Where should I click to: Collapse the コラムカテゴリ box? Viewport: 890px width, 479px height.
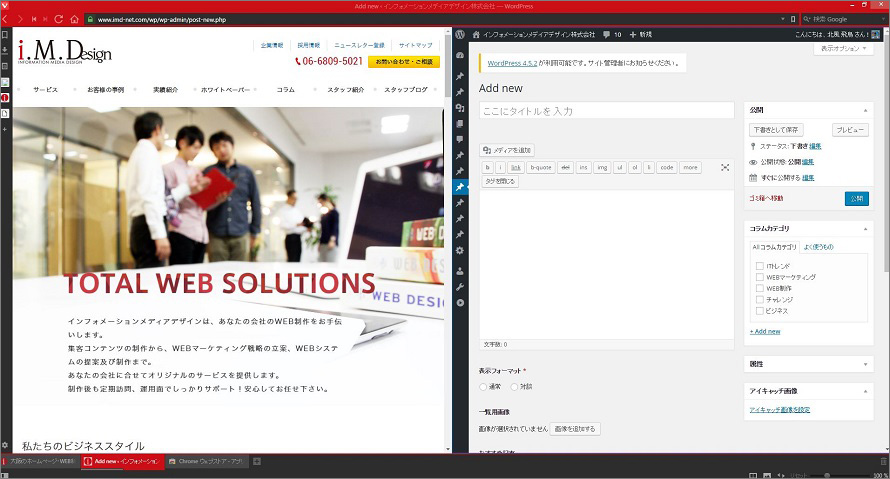(x=865, y=229)
